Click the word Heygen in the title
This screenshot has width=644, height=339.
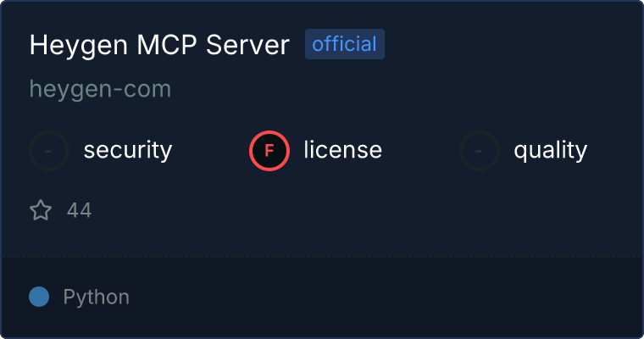[x=79, y=45]
